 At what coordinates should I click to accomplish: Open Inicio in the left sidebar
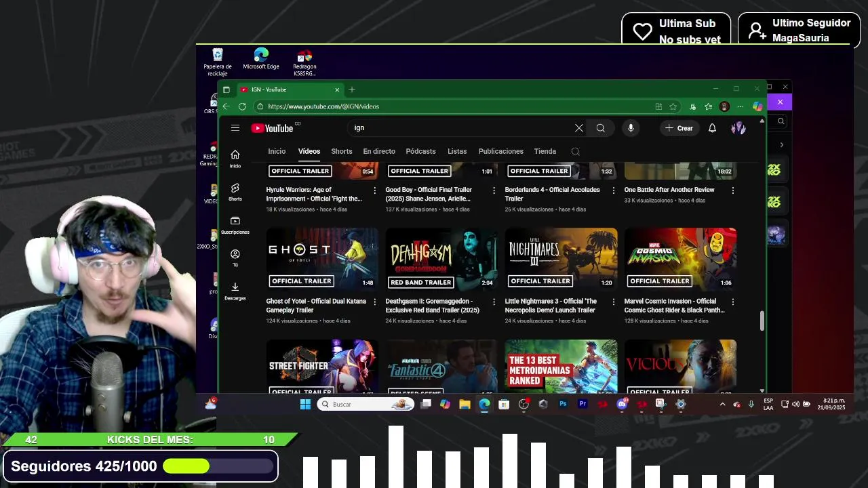tap(235, 159)
